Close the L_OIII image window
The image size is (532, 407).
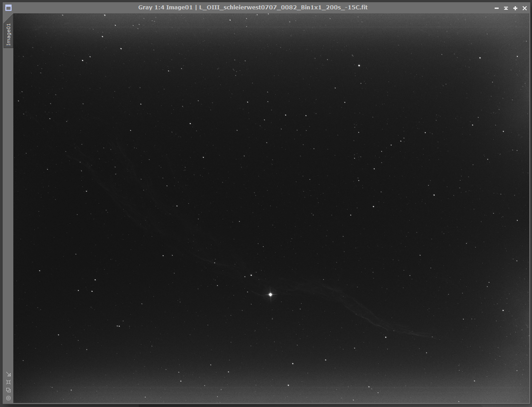524,8
